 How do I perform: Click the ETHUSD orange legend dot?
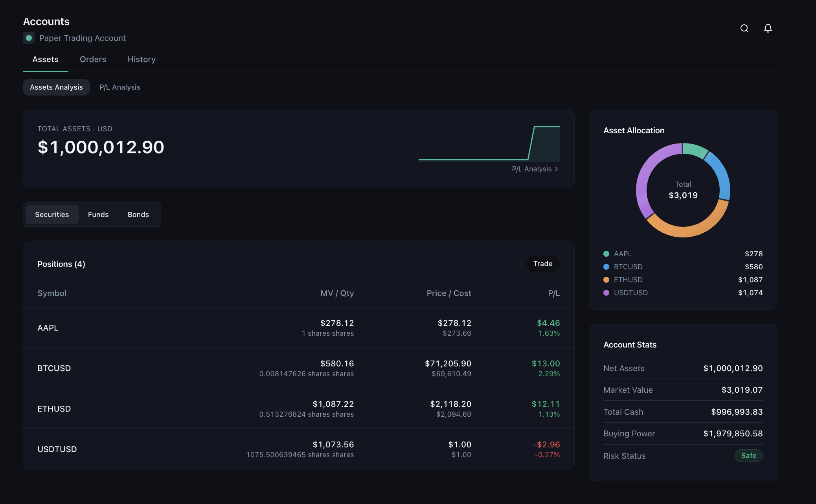pos(606,280)
